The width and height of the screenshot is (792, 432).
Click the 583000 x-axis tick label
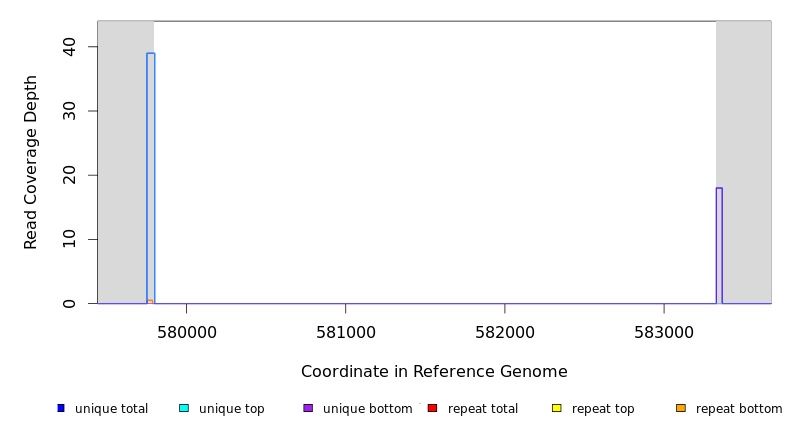663,332
